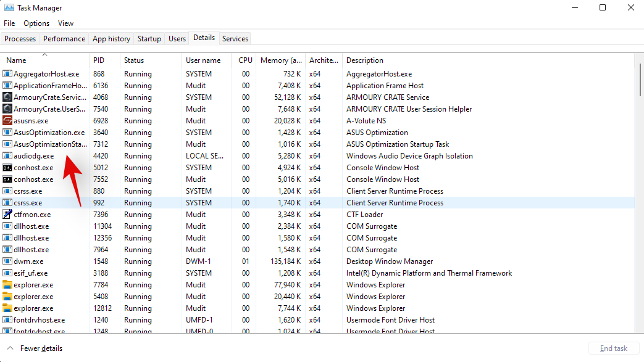This screenshot has width=644, height=362.
Task: Click the first conhost.exe console icon
Action: pyautogui.click(x=7, y=168)
